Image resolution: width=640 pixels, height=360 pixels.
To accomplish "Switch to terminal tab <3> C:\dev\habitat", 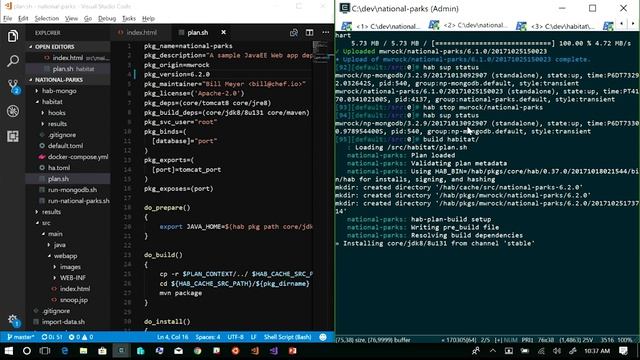I will [555, 26].
